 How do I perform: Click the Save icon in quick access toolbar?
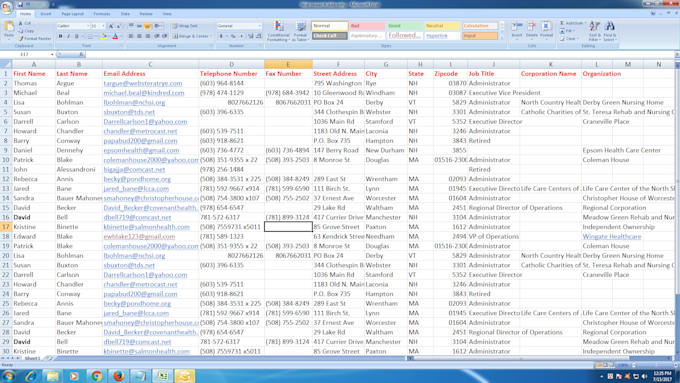pos(20,4)
